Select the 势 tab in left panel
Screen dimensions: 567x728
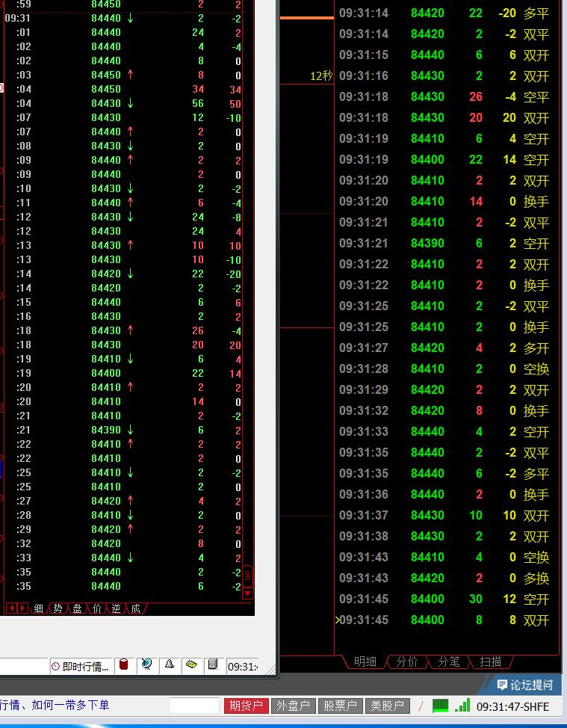58,608
